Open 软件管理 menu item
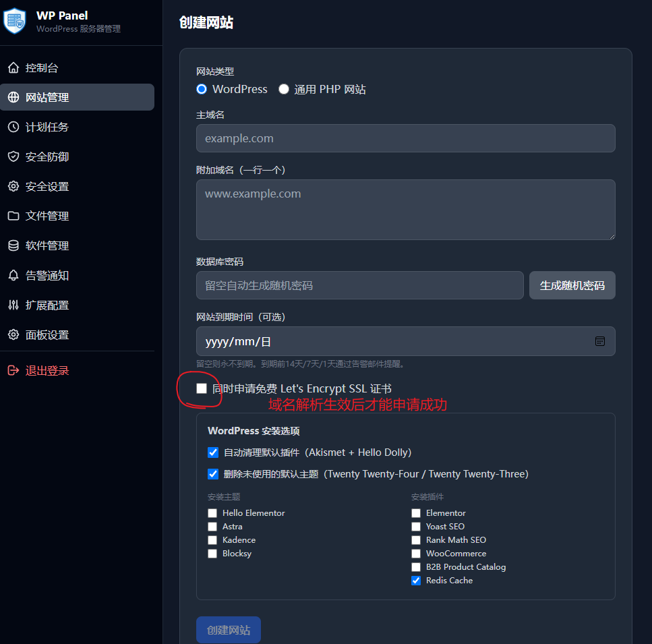The width and height of the screenshot is (652, 644). coord(77,245)
